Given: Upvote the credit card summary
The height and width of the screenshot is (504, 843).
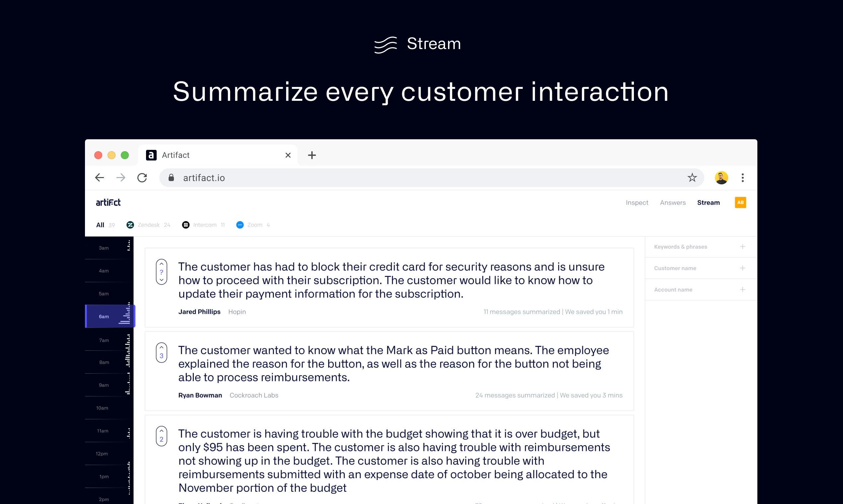Looking at the screenshot, I should (x=161, y=264).
